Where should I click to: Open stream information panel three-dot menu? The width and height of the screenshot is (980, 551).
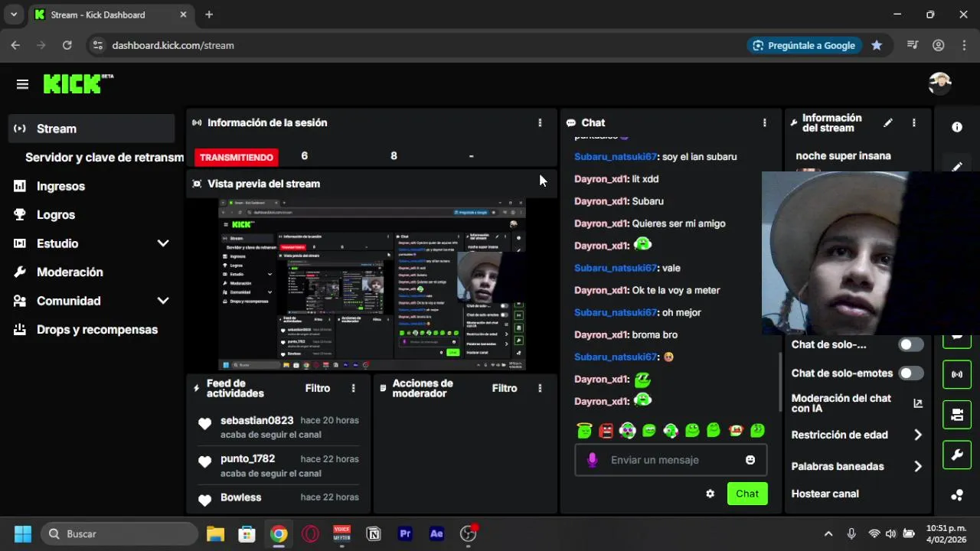click(x=913, y=122)
